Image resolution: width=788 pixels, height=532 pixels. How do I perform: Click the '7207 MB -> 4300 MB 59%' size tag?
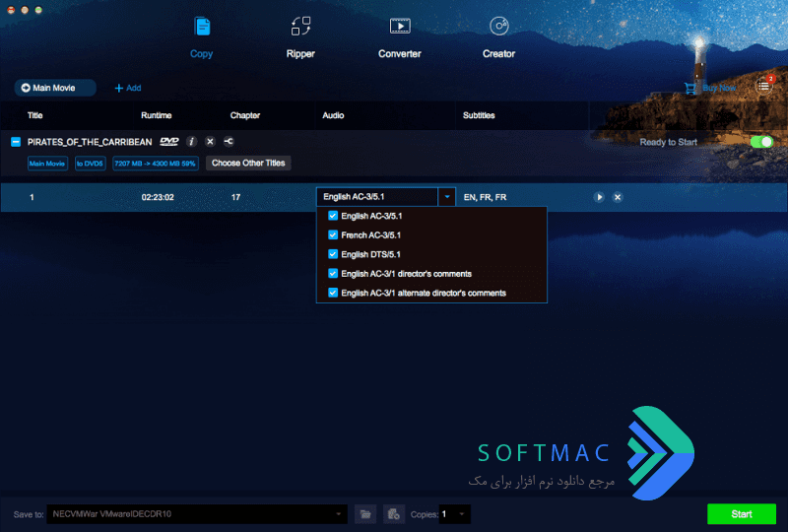click(x=155, y=164)
